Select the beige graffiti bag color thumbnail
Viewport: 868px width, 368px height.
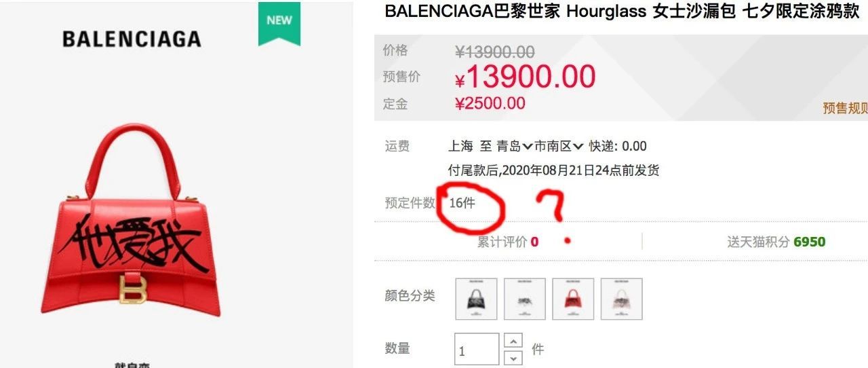[x=621, y=299]
